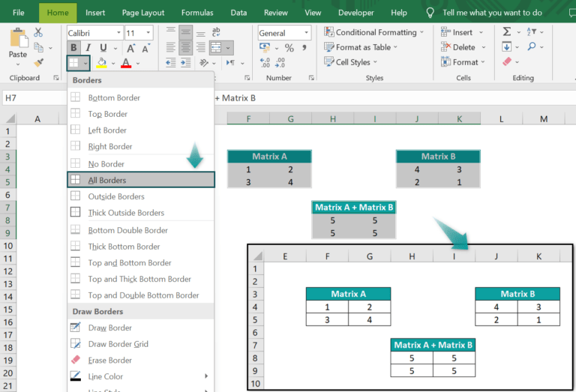Click the Paste clipboard icon
This screenshot has width=576, height=392.
18,38
